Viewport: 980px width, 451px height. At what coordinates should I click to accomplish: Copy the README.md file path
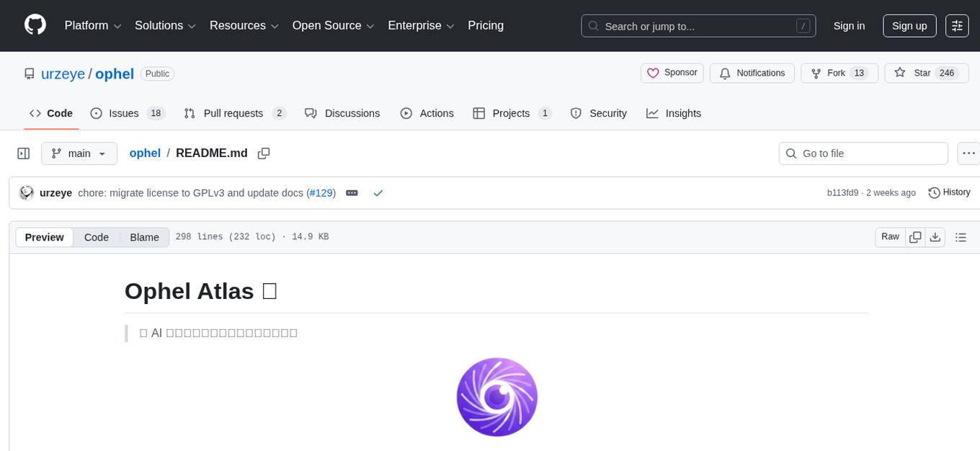(x=264, y=153)
